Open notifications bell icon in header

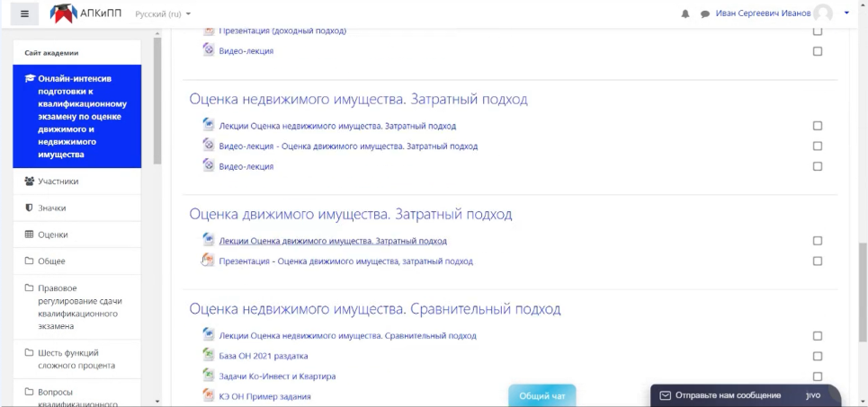tap(685, 13)
